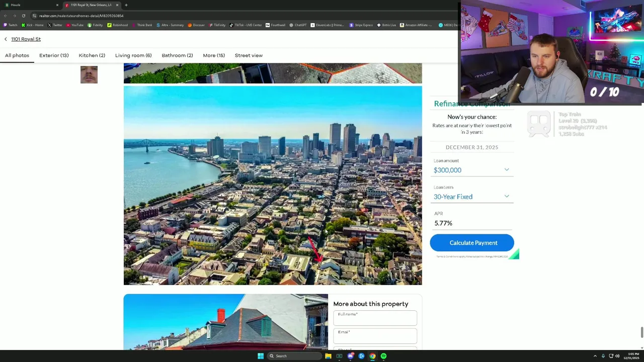
Task: Switch to Bathroom (2) photos
Action: 177,55
